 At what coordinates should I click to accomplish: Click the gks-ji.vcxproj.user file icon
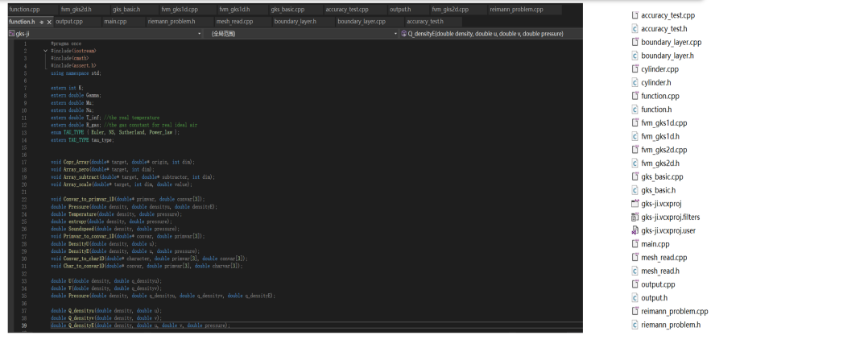[x=634, y=230]
